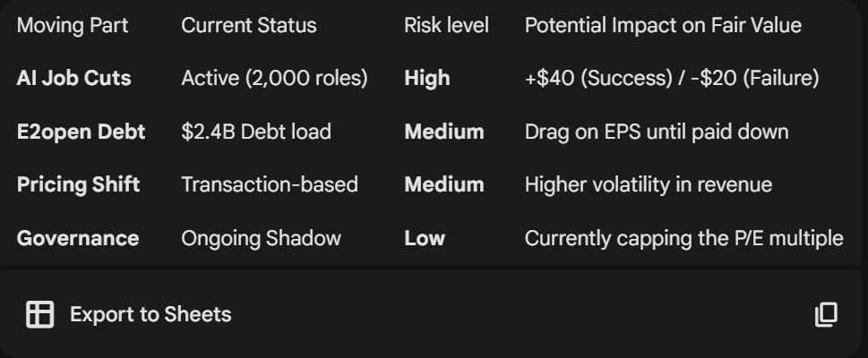The width and height of the screenshot is (868, 358).
Task: Click the +$40 (Success) / -$20 (Failure) cell
Action: 671,79
